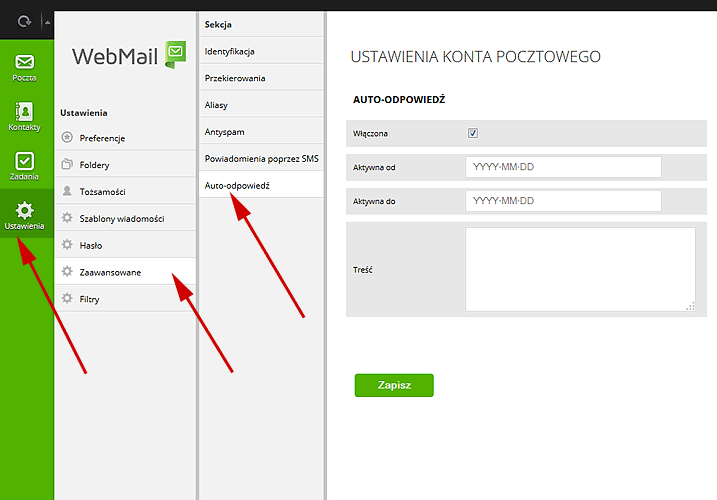This screenshot has height=500, width=717.
Task: Open Tożsamości settings entry
Action: (x=125, y=192)
